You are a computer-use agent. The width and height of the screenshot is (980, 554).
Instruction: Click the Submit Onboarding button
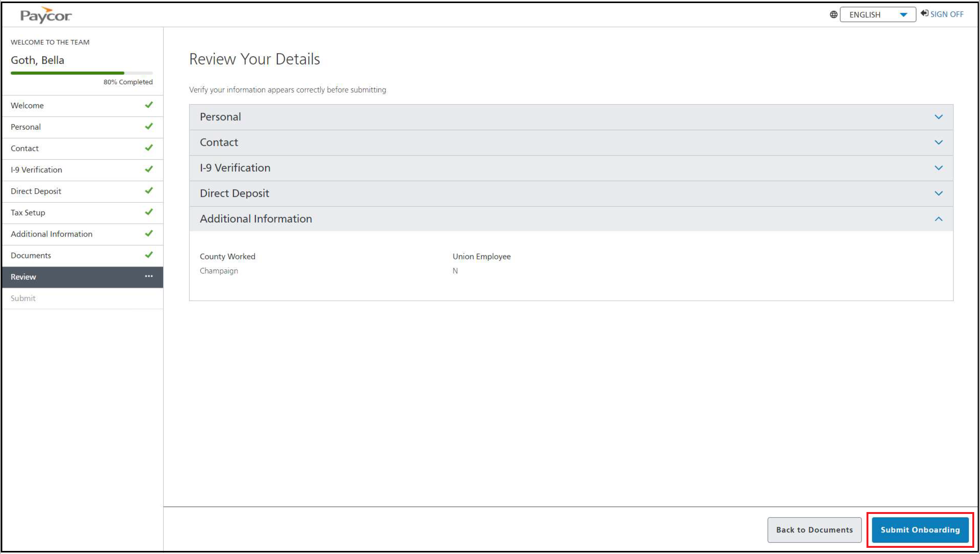click(920, 530)
